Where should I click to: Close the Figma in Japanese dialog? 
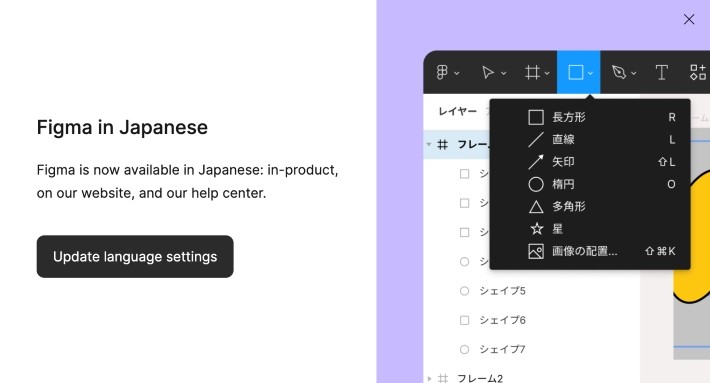689,19
